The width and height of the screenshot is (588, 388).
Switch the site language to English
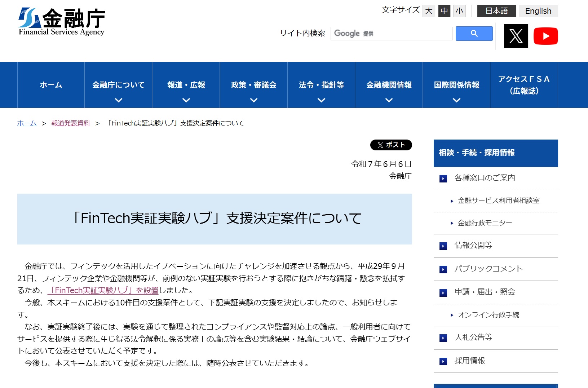pos(538,10)
